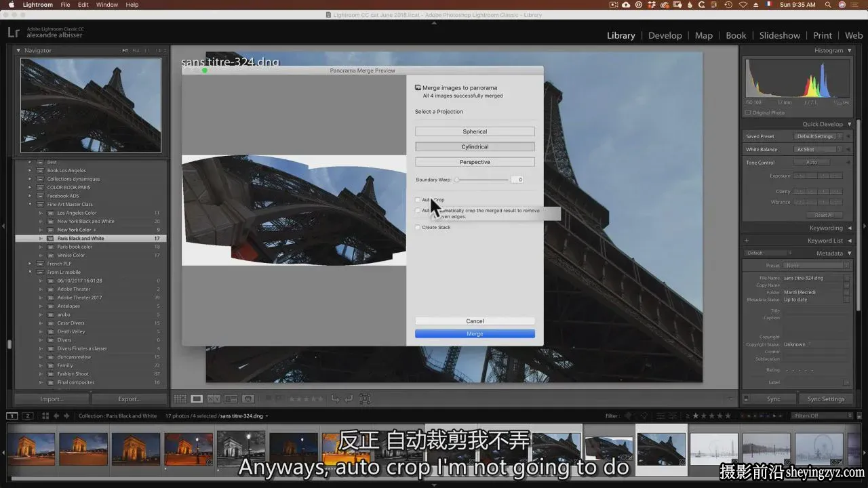
Task: Click the plus icon beside Keyword List
Action: 747,241
